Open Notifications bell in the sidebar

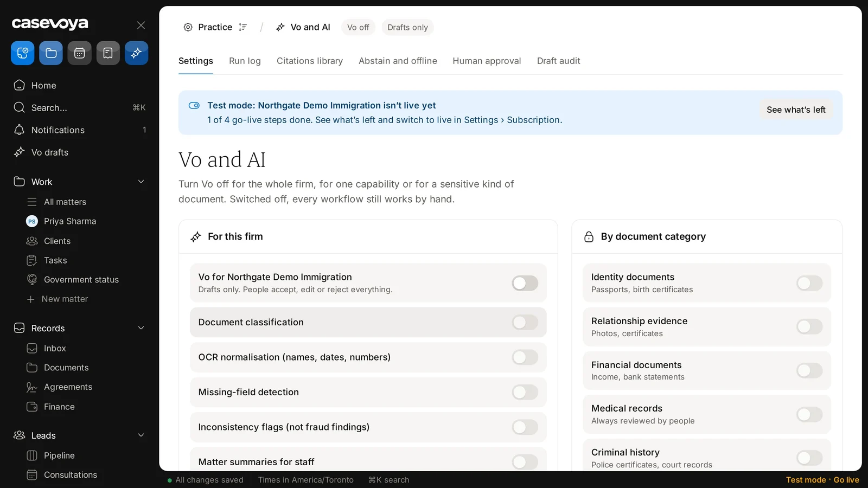pos(20,130)
